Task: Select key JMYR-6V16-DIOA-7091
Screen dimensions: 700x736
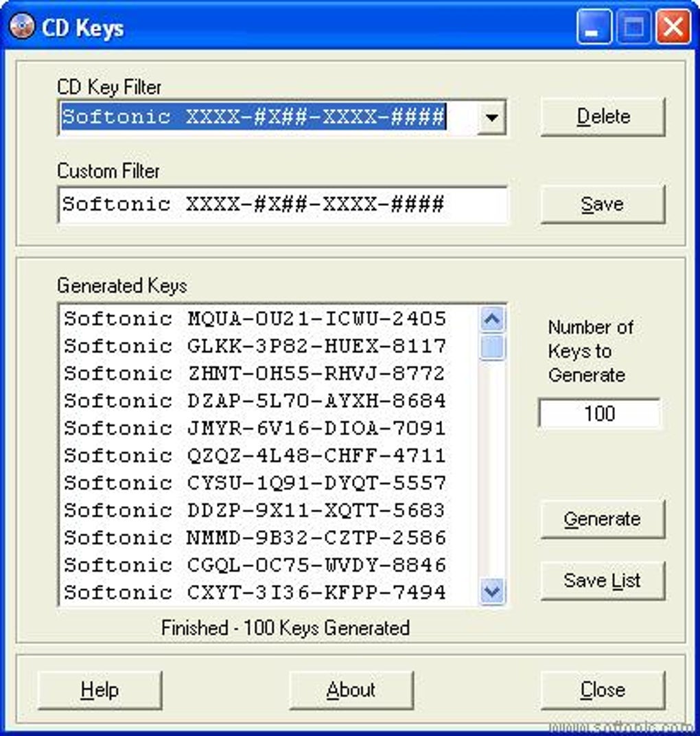Action: point(255,428)
